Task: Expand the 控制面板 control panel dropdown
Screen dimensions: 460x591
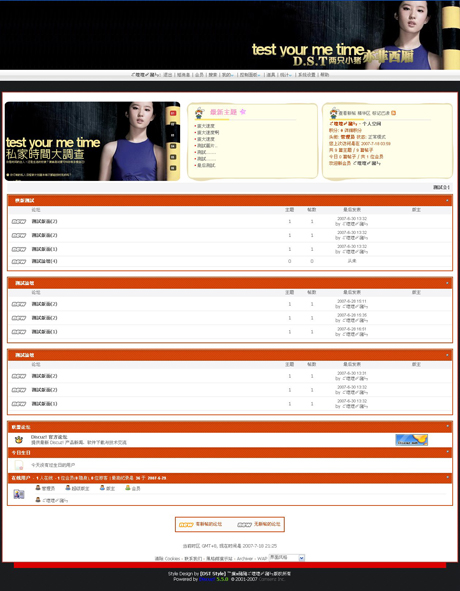Action: coord(250,75)
